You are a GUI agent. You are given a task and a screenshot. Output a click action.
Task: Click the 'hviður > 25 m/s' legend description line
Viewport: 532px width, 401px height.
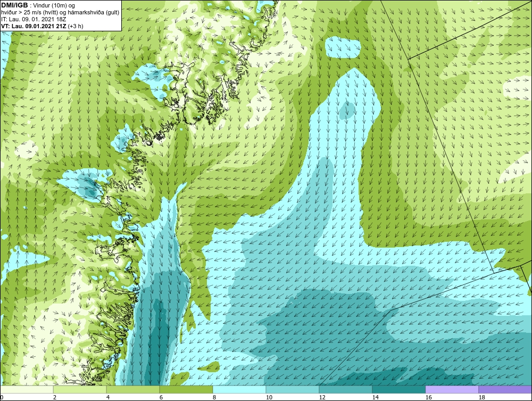[x=60, y=12]
